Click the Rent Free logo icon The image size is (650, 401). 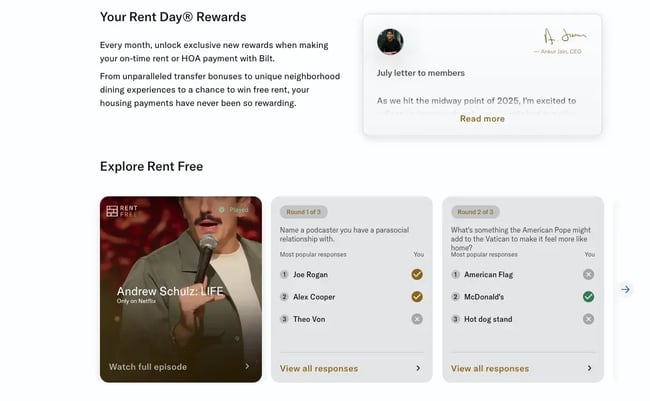tap(112, 211)
